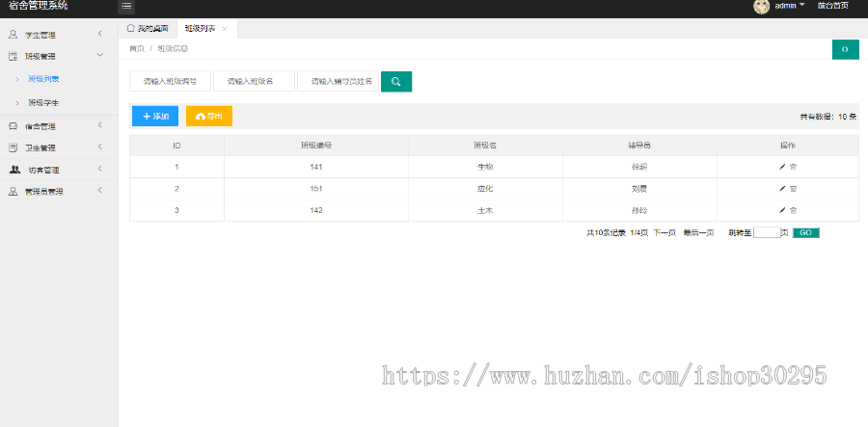Viewport: 868px width, 427px height.
Task: Focus the 跳转至 page number field
Action: coord(767,233)
